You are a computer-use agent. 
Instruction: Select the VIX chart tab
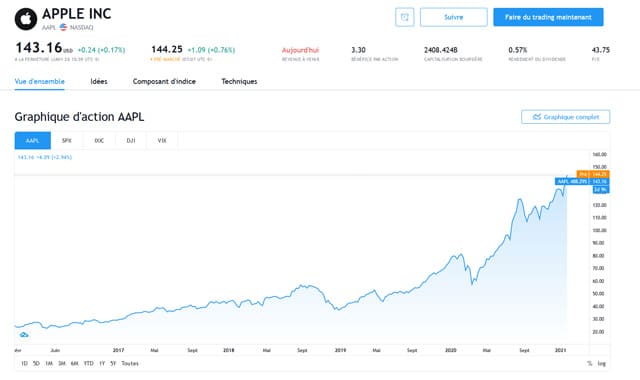point(162,140)
